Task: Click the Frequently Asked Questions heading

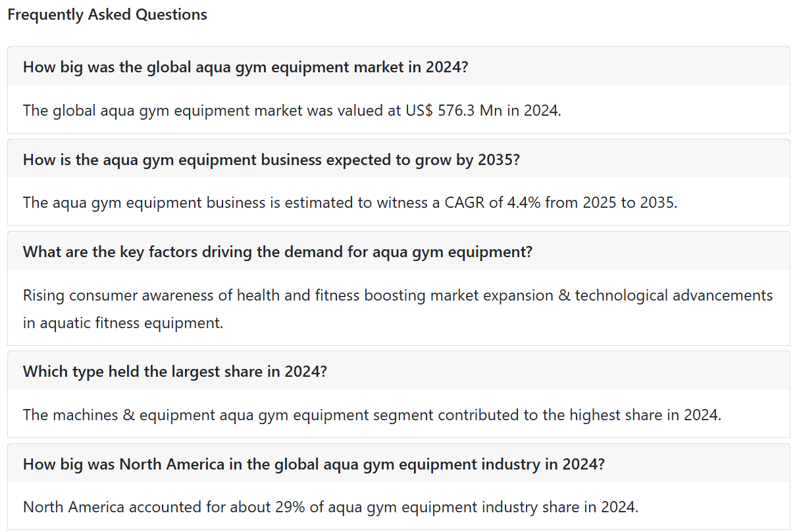Action: tap(107, 14)
